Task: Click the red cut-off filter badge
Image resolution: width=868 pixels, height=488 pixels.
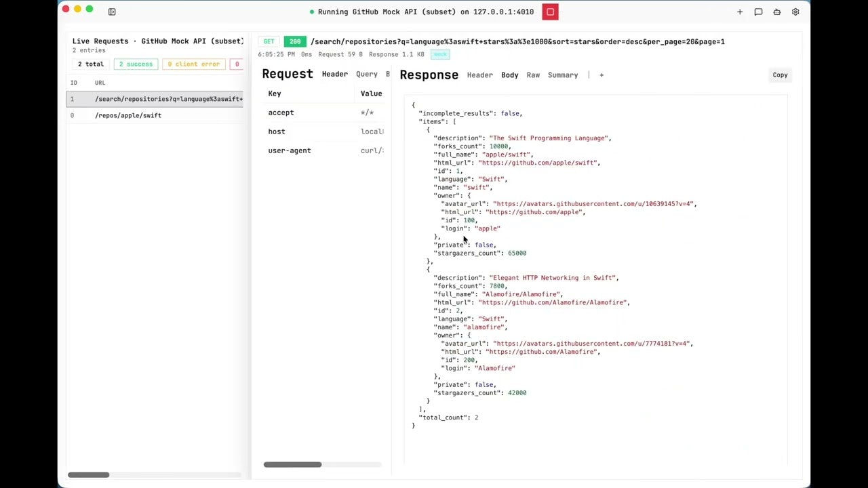Action: coord(237,64)
